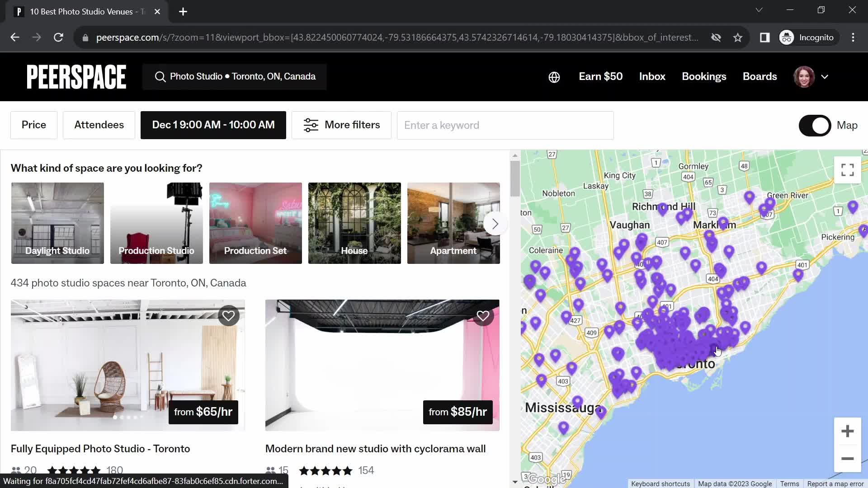Image resolution: width=868 pixels, height=488 pixels.
Task: Click the heart icon on second listing
Action: (482, 315)
